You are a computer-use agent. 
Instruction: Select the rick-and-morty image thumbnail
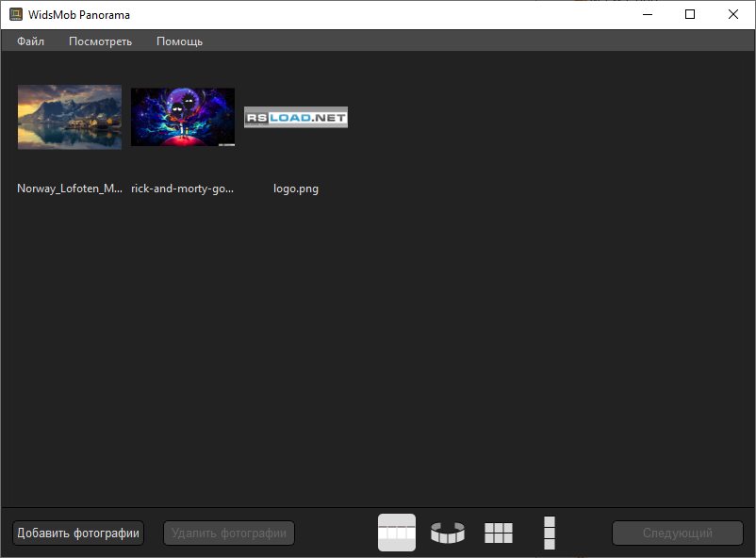pos(182,117)
